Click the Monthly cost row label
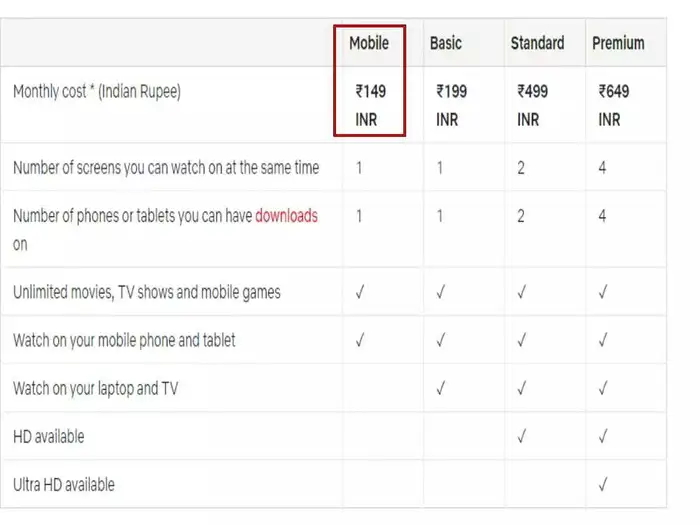 pos(97,92)
